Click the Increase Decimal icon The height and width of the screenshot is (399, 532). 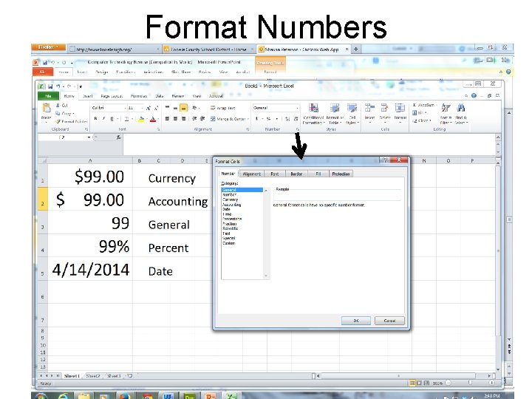point(287,119)
